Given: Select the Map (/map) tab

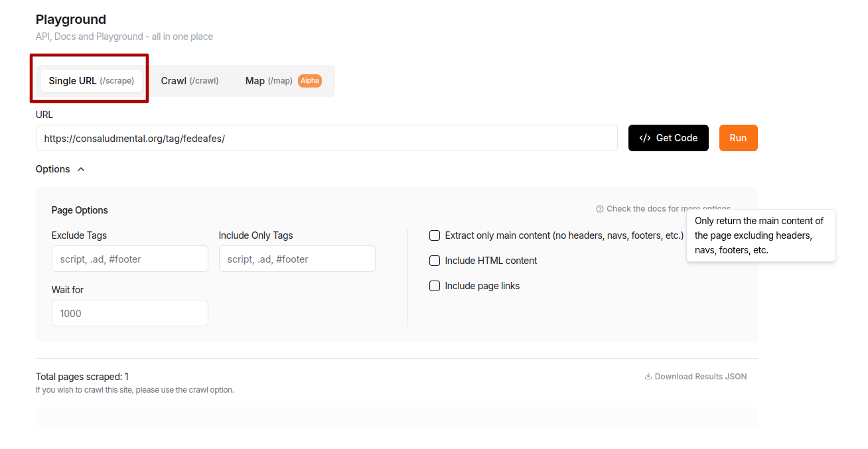Looking at the screenshot, I should pyautogui.click(x=269, y=81).
